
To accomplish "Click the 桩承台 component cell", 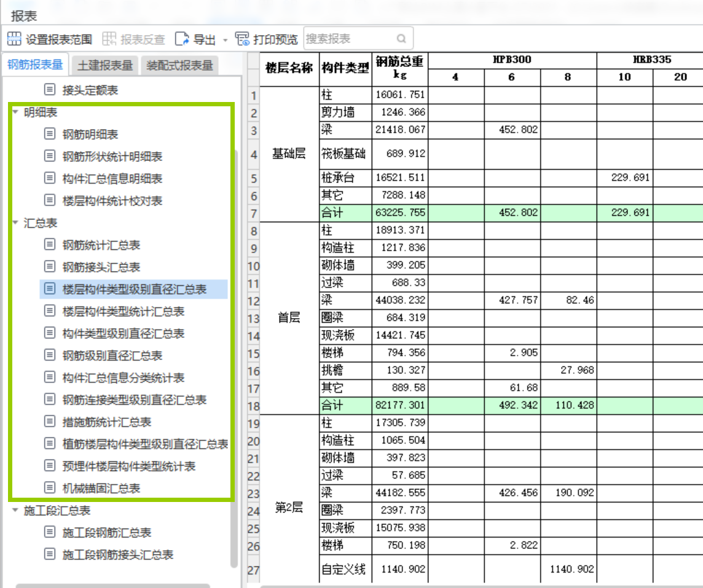I will pyautogui.click(x=345, y=178).
